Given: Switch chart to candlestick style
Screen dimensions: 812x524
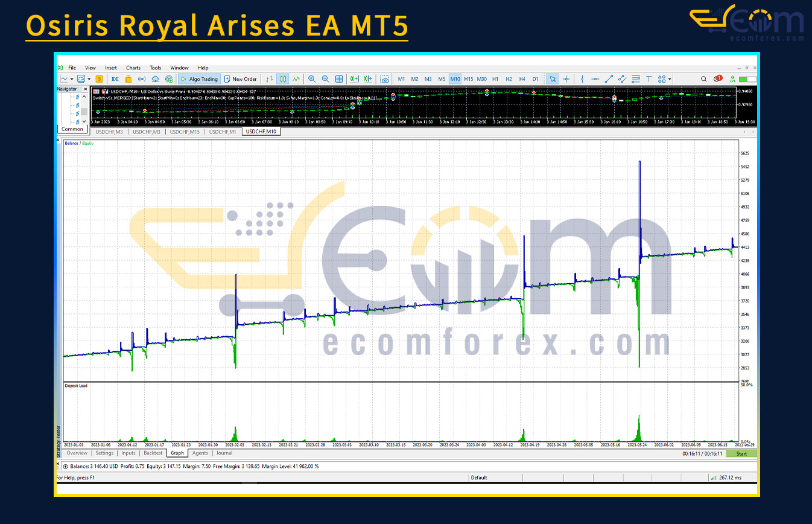Looking at the screenshot, I should tap(283, 79).
